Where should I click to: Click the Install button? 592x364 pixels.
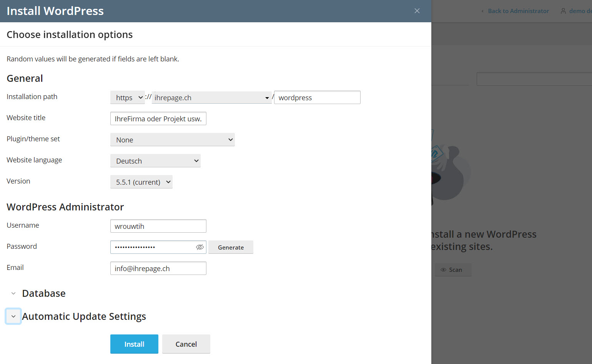pyautogui.click(x=134, y=344)
